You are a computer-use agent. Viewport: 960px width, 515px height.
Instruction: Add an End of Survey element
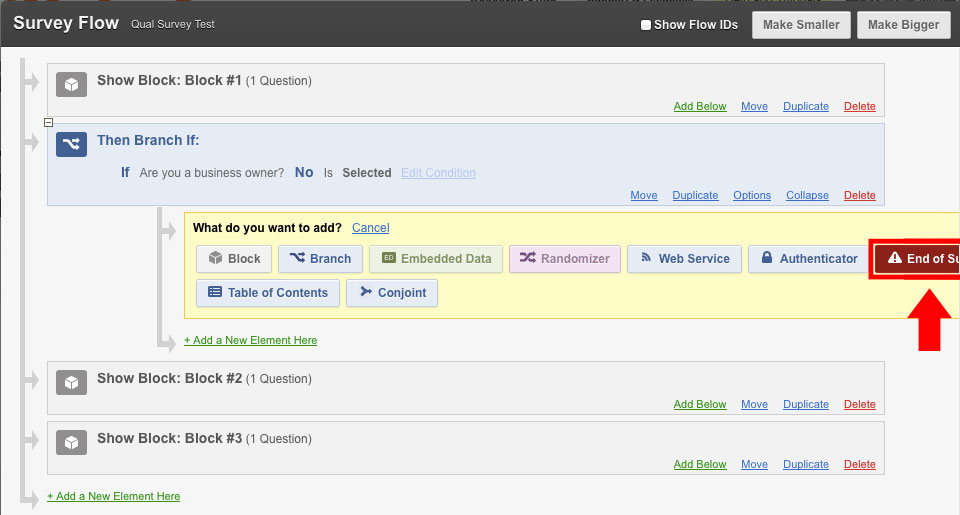pyautogui.click(x=918, y=259)
